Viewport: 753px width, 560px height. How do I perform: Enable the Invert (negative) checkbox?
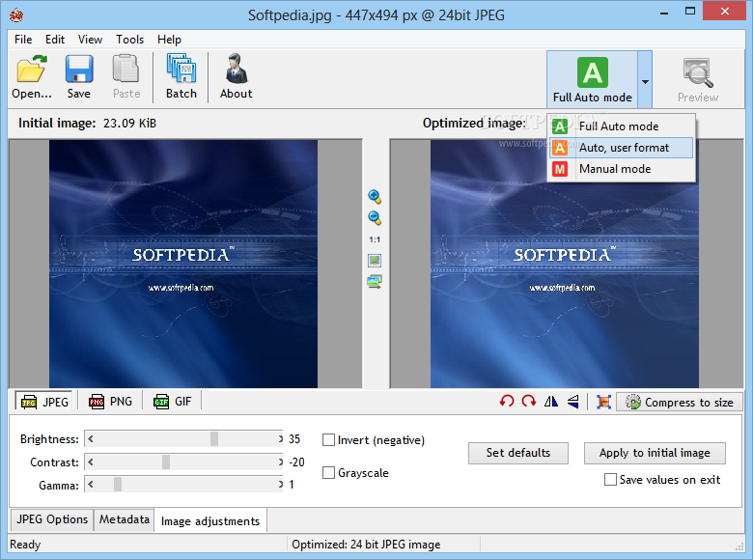pyautogui.click(x=328, y=440)
